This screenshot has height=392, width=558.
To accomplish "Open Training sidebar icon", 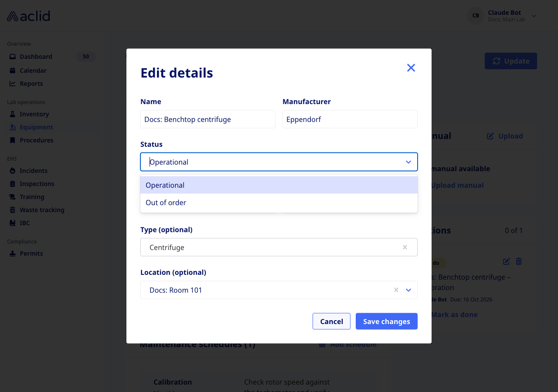I will 13,197.
